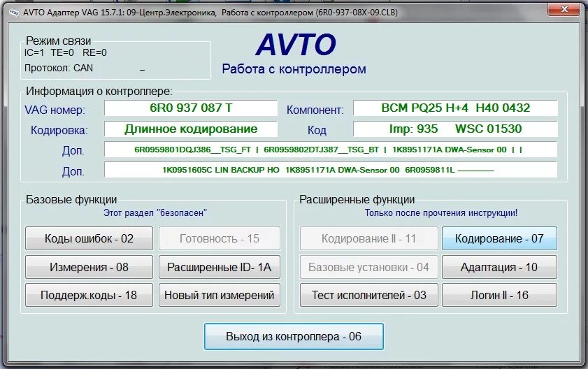Viewport: 588px width, 369px height.
Task: Click the Кодировка: label
Action: 59,130
